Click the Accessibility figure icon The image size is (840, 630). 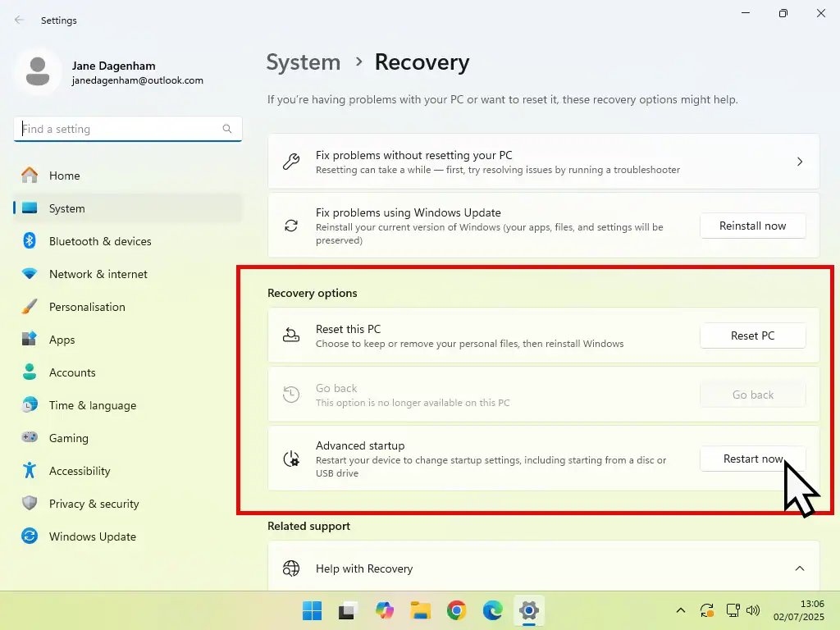[x=30, y=471]
